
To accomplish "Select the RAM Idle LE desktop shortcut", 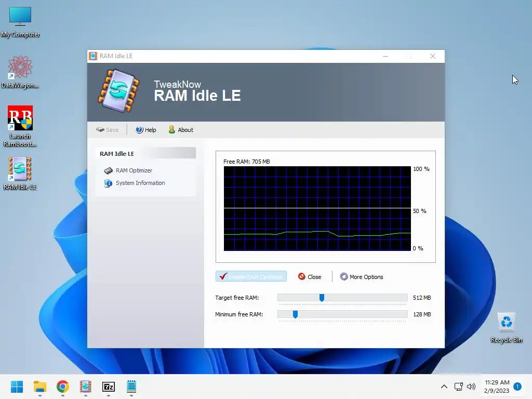I will [20, 174].
